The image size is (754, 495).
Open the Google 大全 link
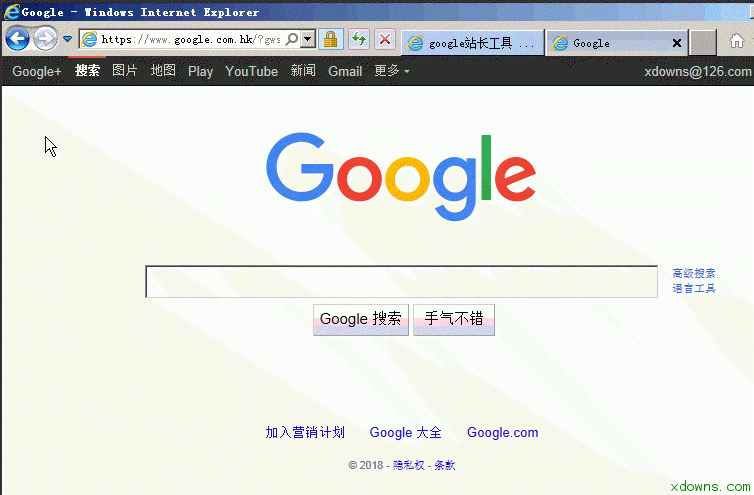click(x=405, y=432)
